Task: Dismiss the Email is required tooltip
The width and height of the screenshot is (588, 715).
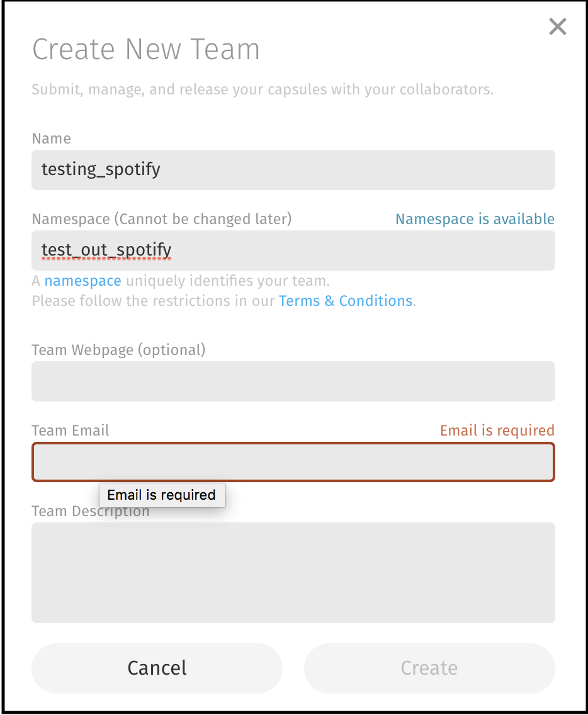Action: 162,495
